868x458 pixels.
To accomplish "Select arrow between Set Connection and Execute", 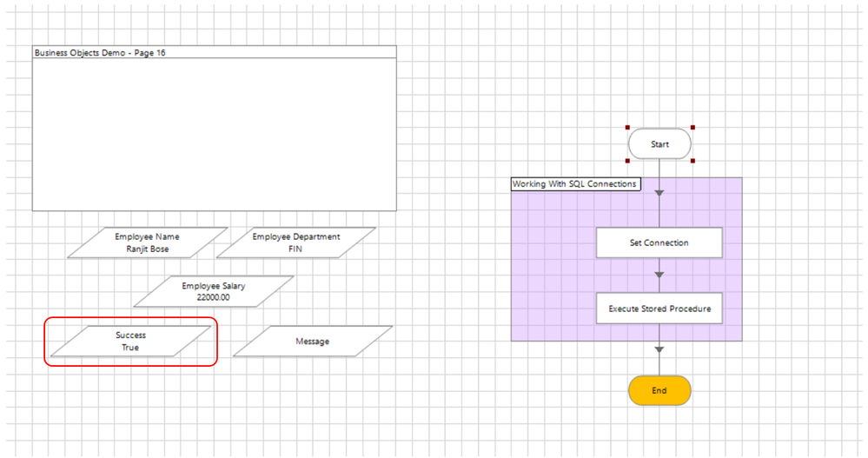I will (659, 275).
